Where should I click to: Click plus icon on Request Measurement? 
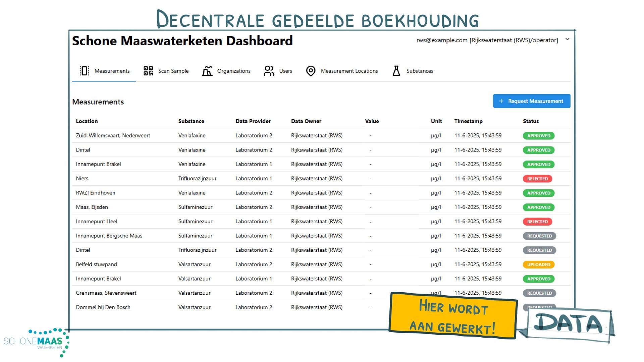pos(501,101)
